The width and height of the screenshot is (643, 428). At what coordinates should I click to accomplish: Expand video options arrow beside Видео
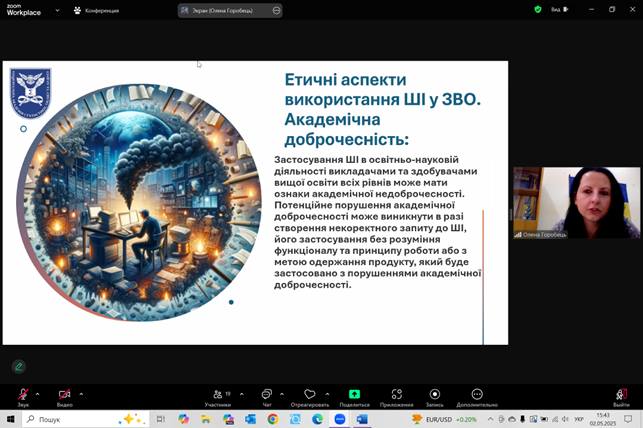81,393
